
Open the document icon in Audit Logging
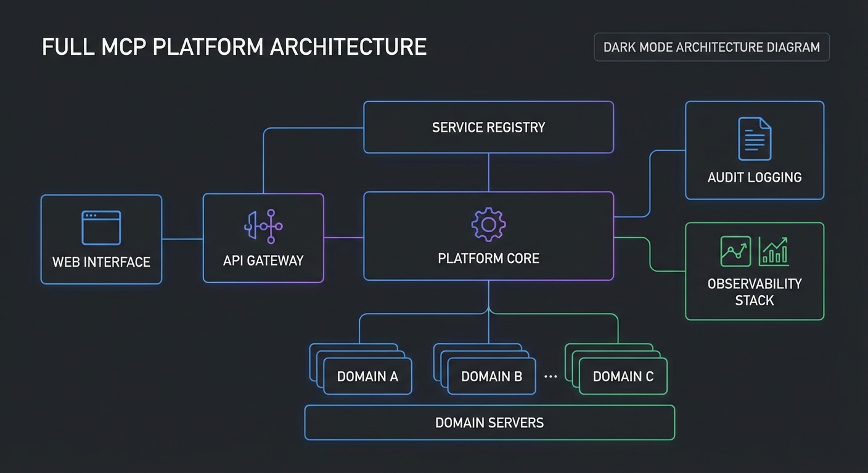[x=755, y=139]
